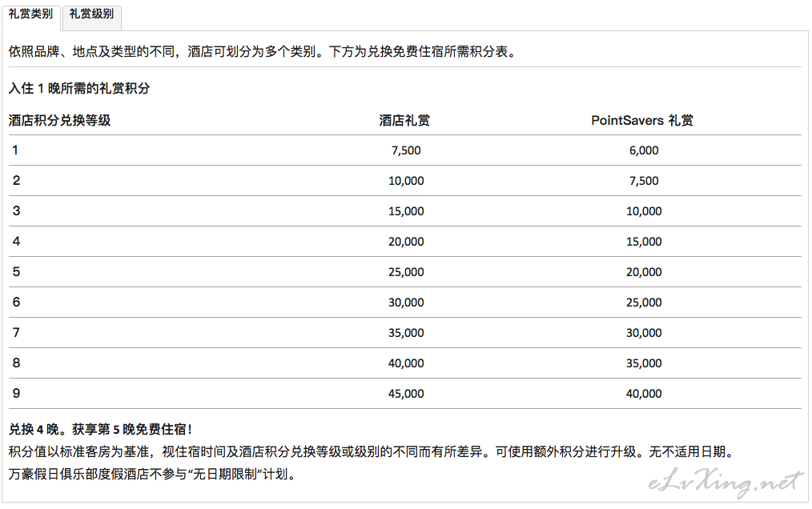Viewport: 812px width, 509px height.
Task: Select hotel reward value 40,000 in row 8
Action: coord(406,363)
